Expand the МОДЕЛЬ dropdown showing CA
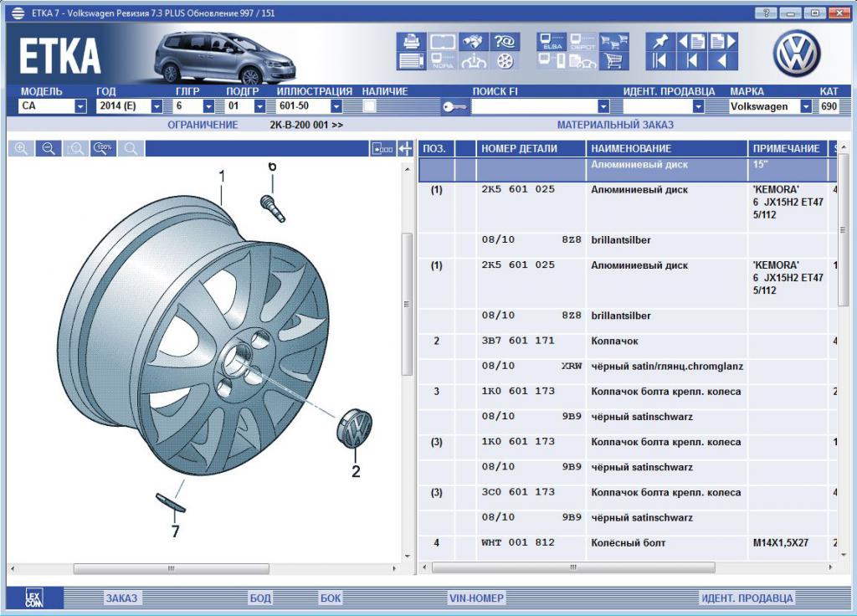Screen dimensions: 857x616 tap(80, 106)
